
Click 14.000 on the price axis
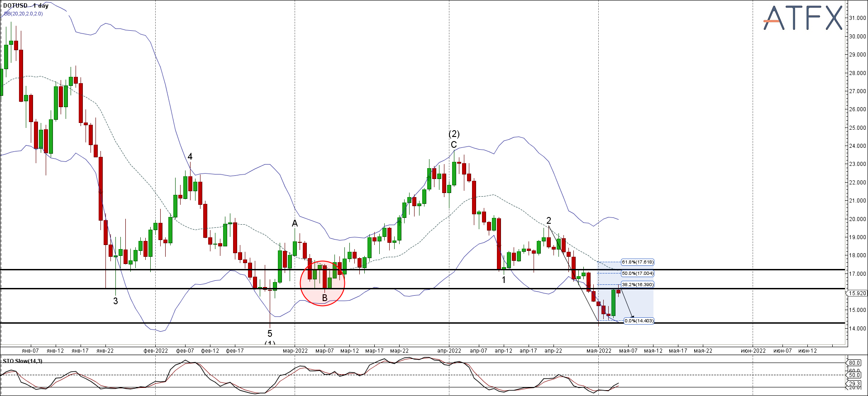857,329
